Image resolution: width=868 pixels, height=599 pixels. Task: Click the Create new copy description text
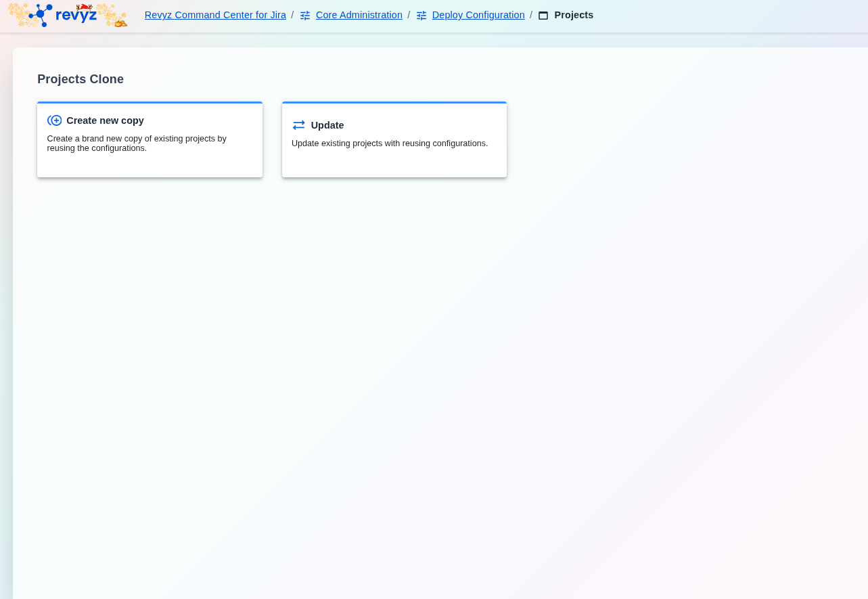point(137,143)
